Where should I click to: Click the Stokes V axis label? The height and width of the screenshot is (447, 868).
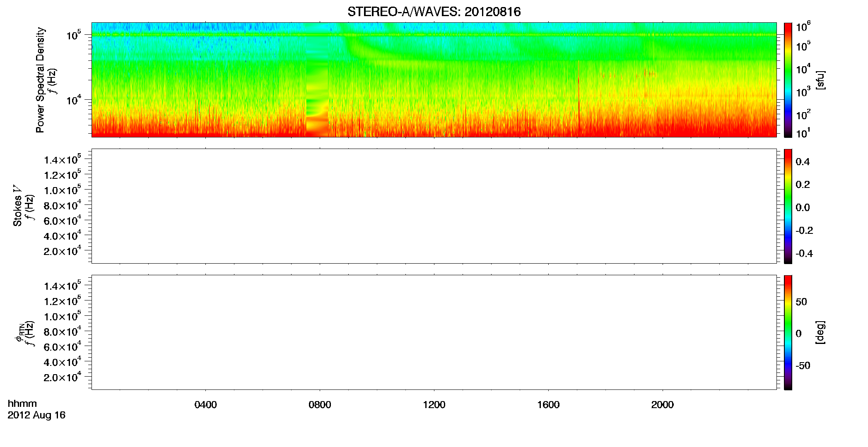[x=17, y=206]
